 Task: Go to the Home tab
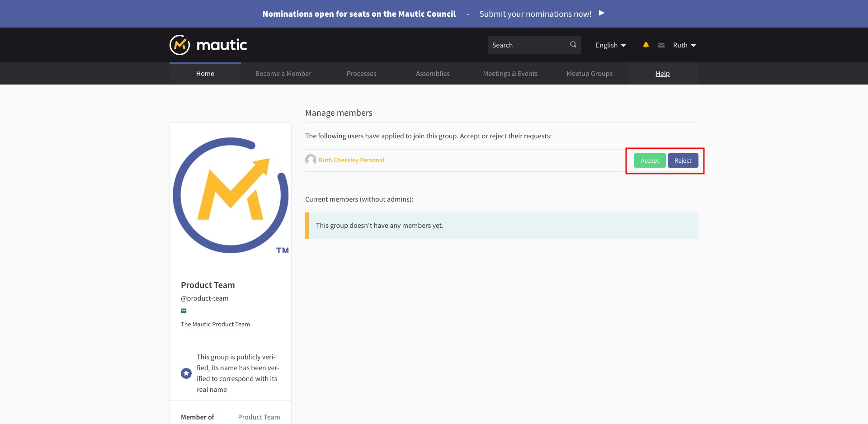(205, 74)
